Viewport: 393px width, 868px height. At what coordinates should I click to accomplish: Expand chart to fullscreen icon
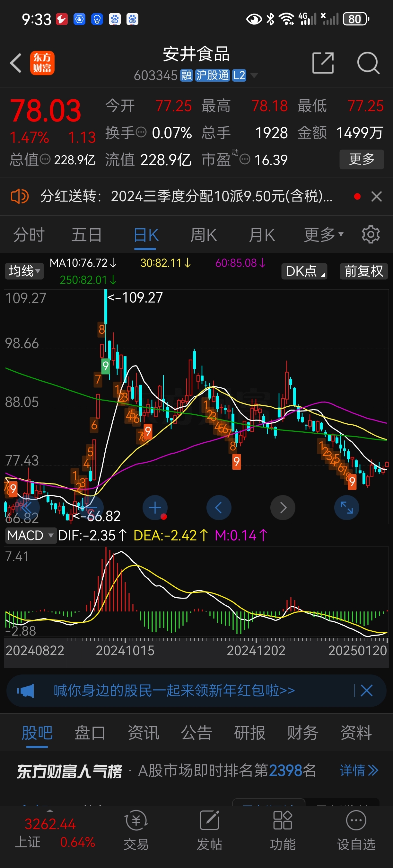[x=346, y=507]
